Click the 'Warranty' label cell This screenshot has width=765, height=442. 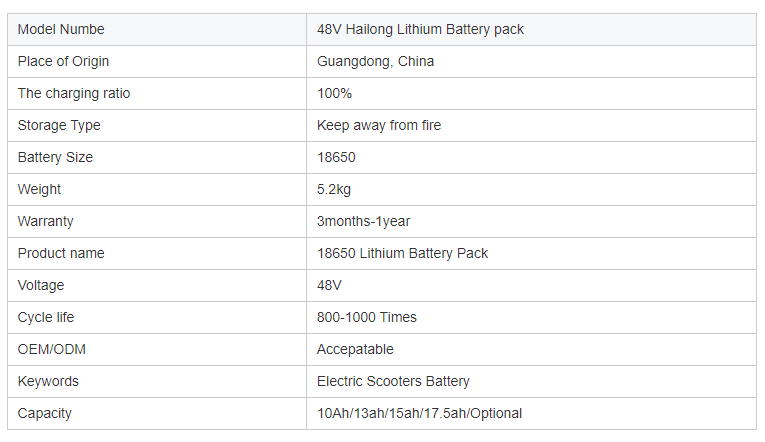point(45,221)
